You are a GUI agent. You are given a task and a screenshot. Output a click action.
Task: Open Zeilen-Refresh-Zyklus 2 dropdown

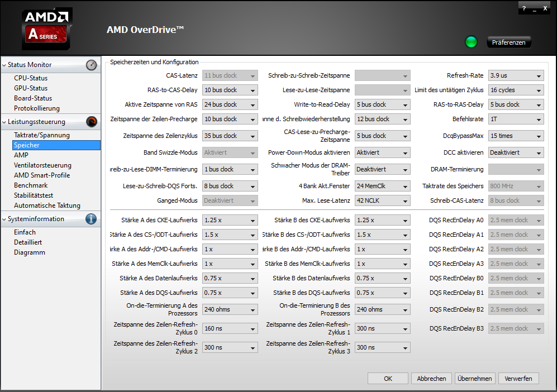[230, 348]
